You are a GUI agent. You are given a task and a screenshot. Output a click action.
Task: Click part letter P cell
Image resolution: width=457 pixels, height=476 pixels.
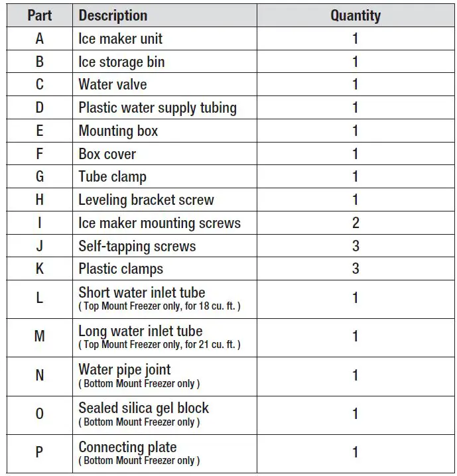[x=39, y=452]
